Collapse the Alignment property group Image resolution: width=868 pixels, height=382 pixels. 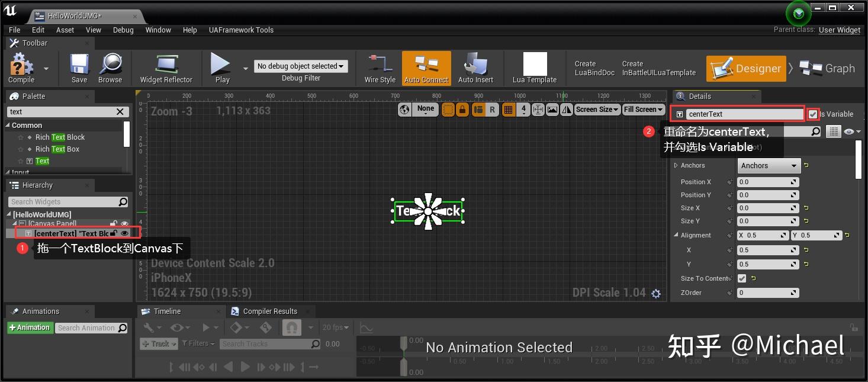[676, 235]
